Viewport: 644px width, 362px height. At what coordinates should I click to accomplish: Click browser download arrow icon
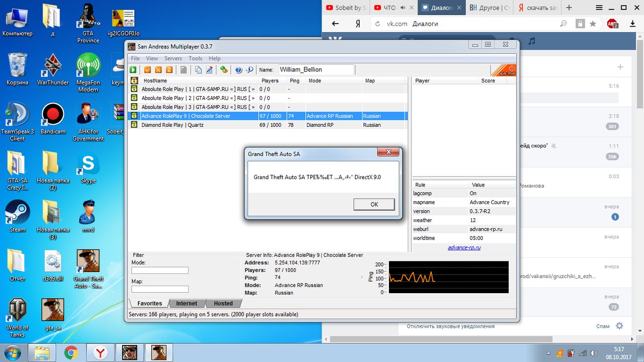[x=632, y=24]
